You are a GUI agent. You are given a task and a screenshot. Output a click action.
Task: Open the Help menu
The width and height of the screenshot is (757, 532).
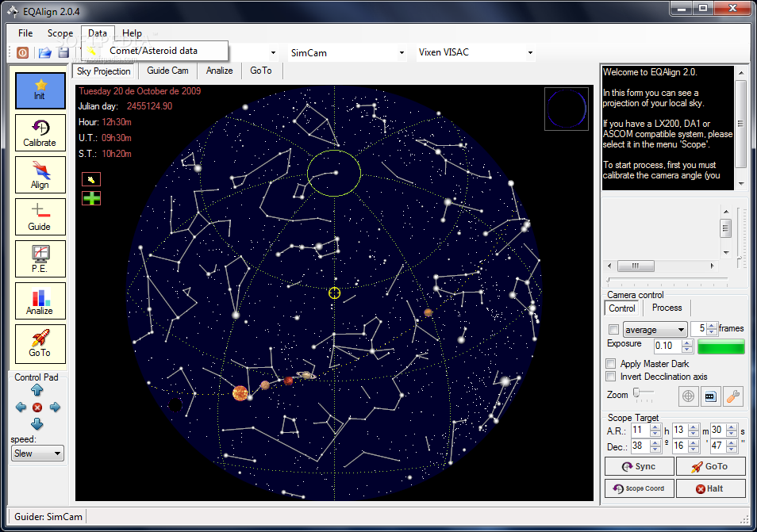(132, 33)
